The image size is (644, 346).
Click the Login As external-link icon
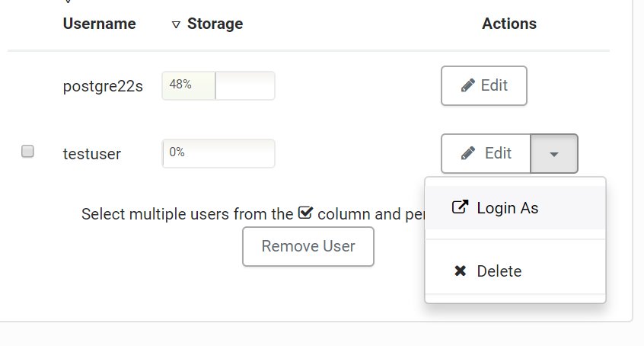460,207
